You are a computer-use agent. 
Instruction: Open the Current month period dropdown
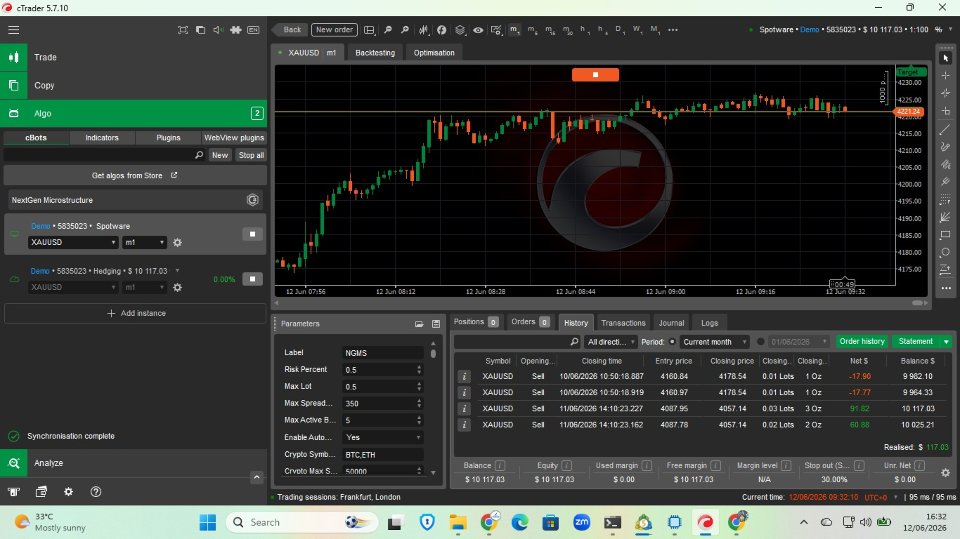714,342
